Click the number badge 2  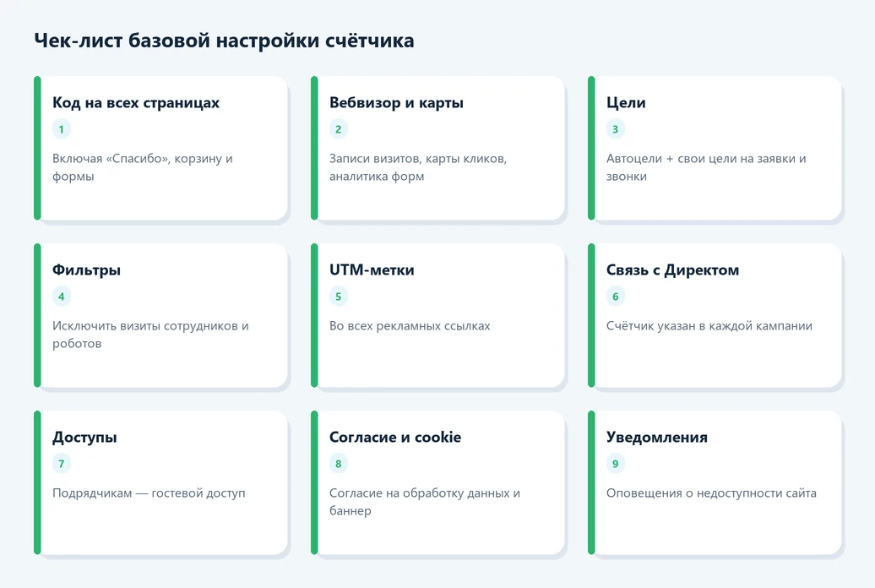338,129
